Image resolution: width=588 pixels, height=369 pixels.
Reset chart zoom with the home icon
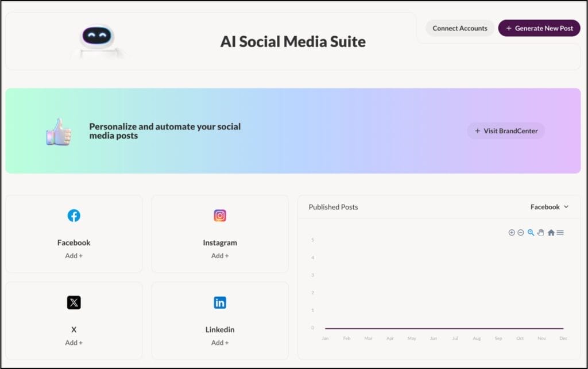point(551,233)
